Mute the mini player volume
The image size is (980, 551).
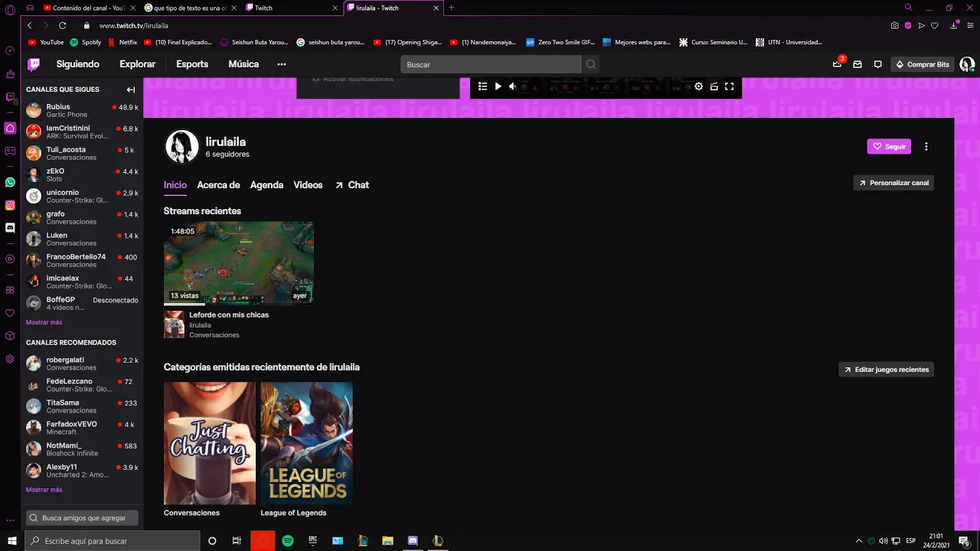(513, 86)
